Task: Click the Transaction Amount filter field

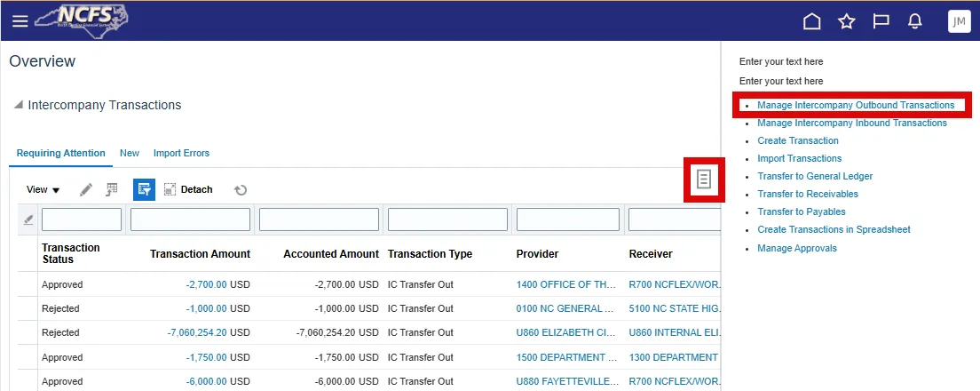Action: click(x=190, y=219)
